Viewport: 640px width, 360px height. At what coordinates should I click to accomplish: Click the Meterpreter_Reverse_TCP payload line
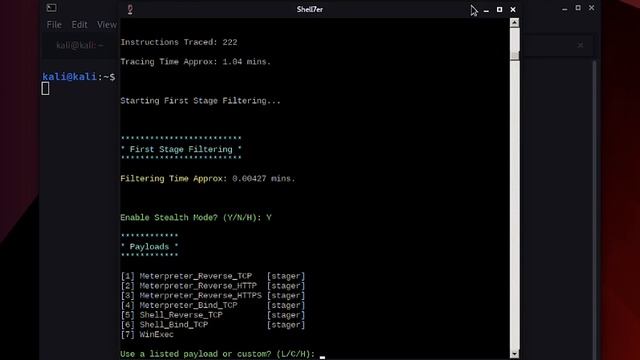(213, 276)
